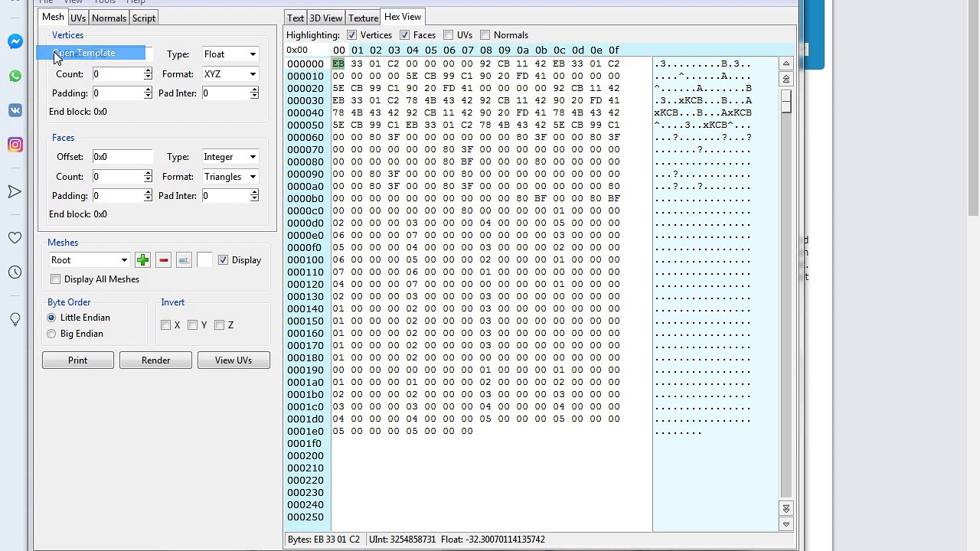Open the 3D View tab
980x551 pixels.
coord(325,18)
